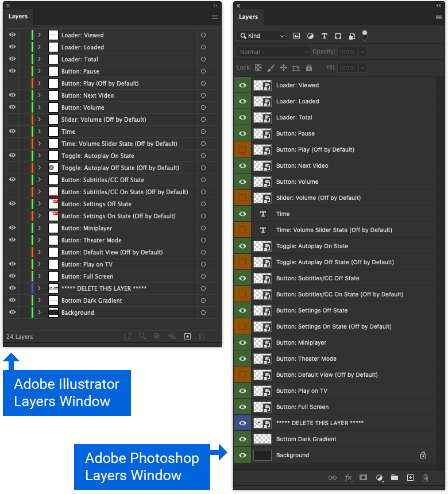Viewport: 448px width, 494px height.
Task: Click smart object filter icon in Photoshop
Action: pyautogui.click(x=352, y=36)
